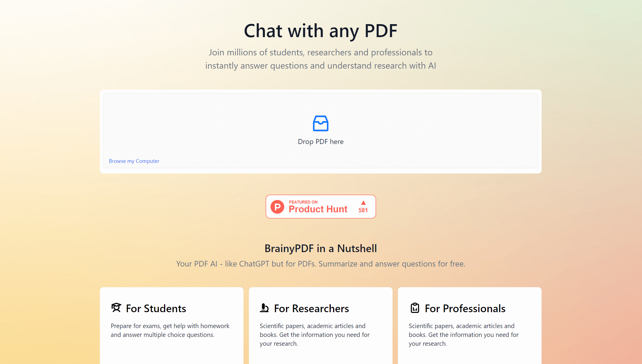This screenshot has width=642, height=364.
Task: Click the Product Hunt upvote triangle
Action: pyautogui.click(x=363, y=203)
